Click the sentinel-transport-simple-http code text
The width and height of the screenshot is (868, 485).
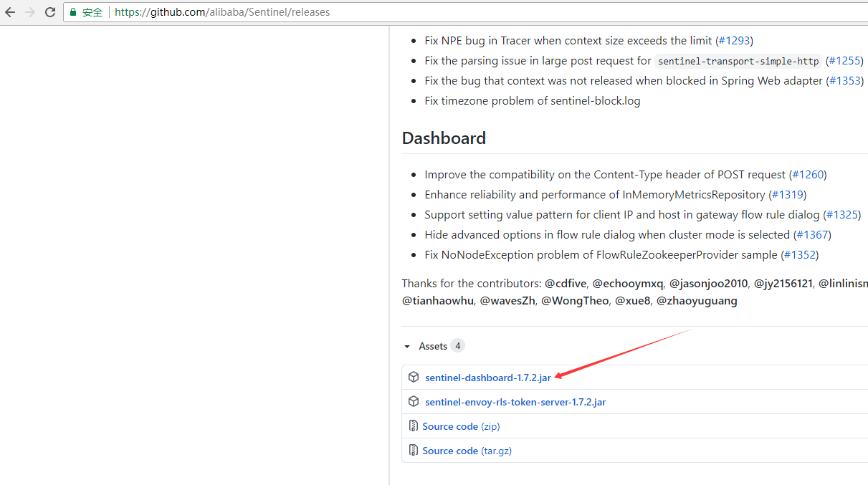pyautogui.click(x=738, y=62)
